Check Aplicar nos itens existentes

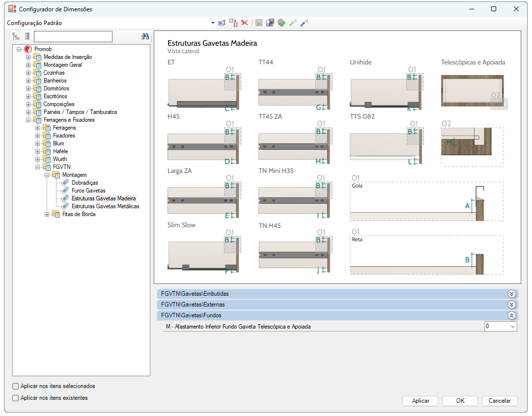[x=16, y=398]
